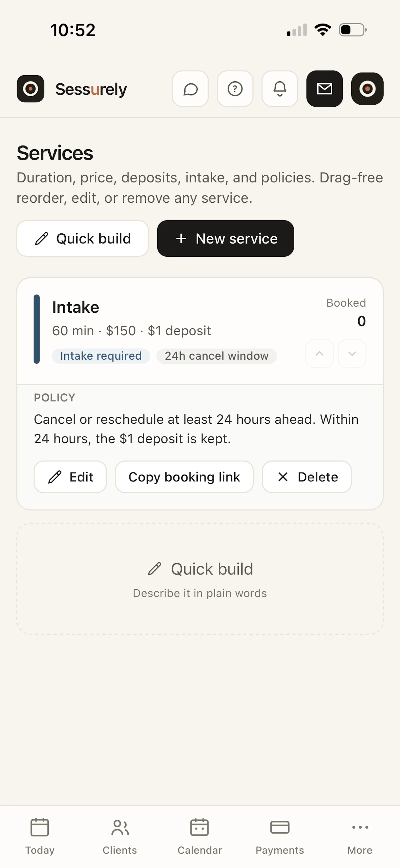This screenshot has height=868, width=400.
Task: Open the notifications bell
Action: (x=280, y=89)
